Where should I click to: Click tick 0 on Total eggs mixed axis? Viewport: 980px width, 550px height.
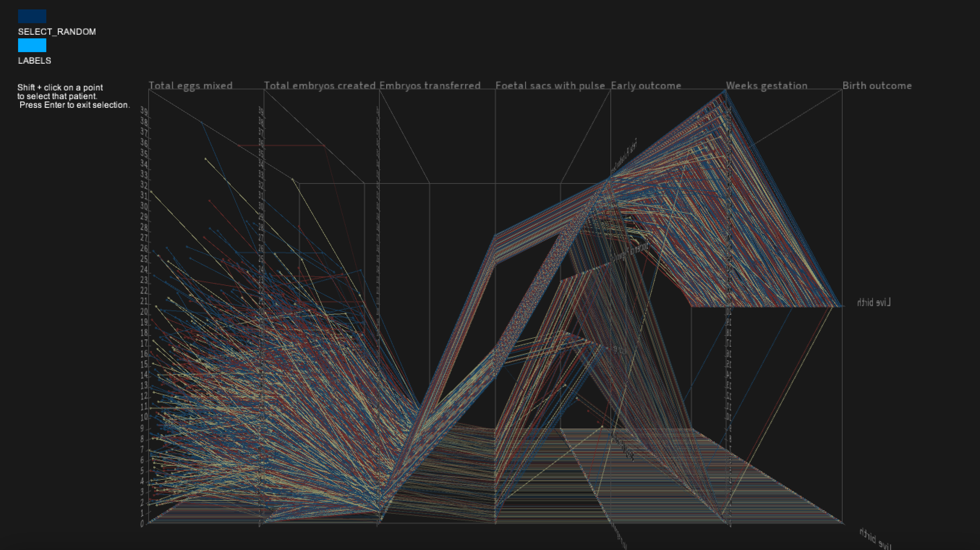142,524
